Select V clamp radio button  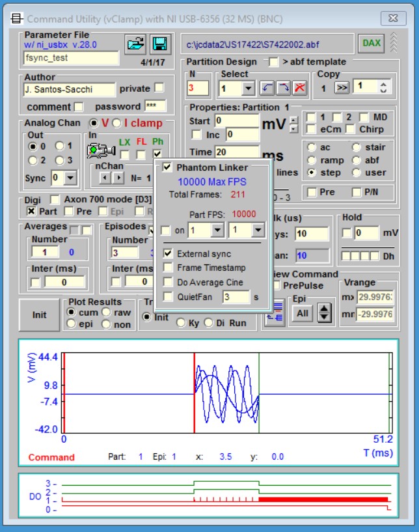coord(94,123)
